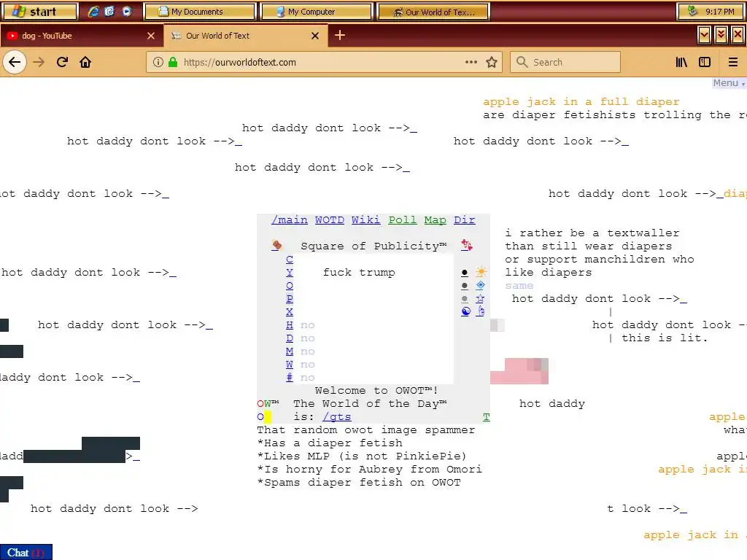This screenshot has width=747, height=560.
Task: Click the H letter link
Action: click(x=289, y=324)
